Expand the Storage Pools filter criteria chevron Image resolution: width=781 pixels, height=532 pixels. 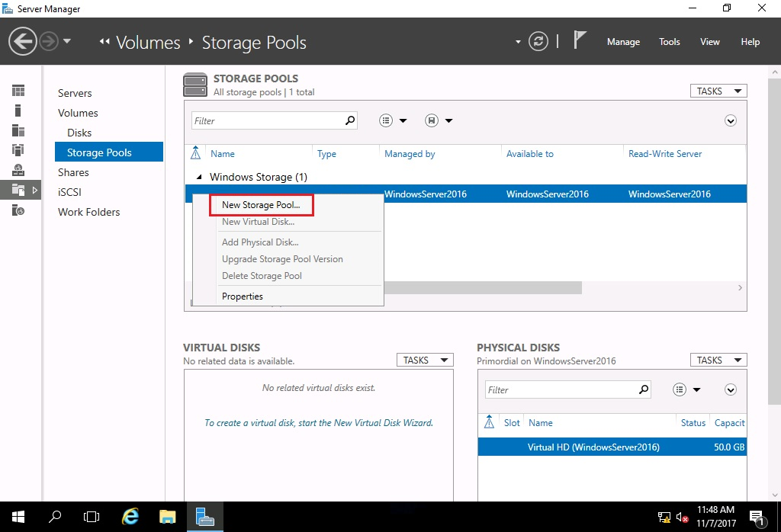tap(730, 120)
